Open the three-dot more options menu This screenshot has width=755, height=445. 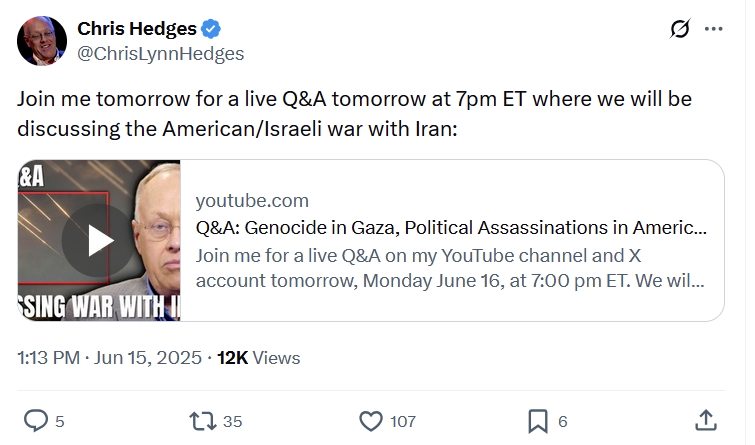point(713,29)
